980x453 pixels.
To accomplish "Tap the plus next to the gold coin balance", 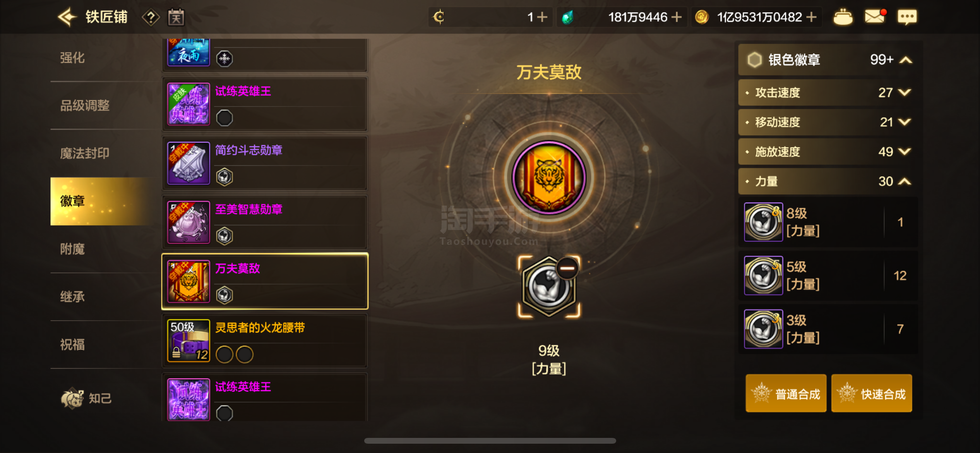I will [811, 17].
